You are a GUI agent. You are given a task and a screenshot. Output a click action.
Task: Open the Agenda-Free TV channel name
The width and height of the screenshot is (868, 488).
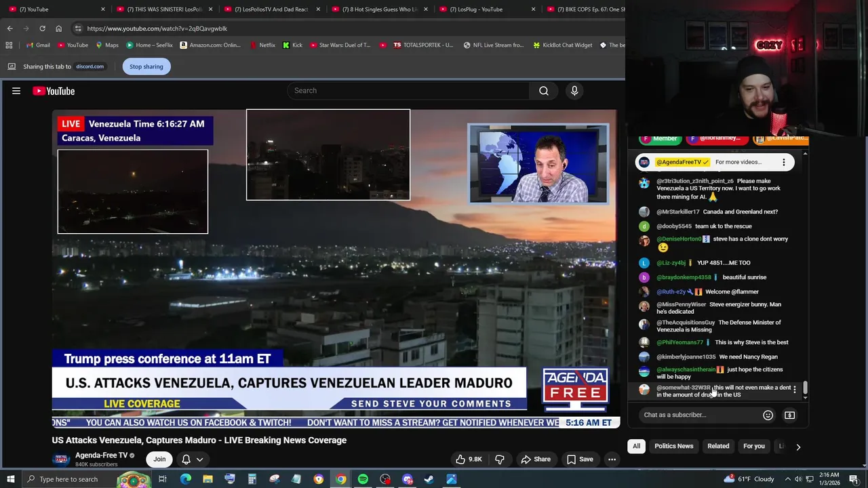coord(101,455)
